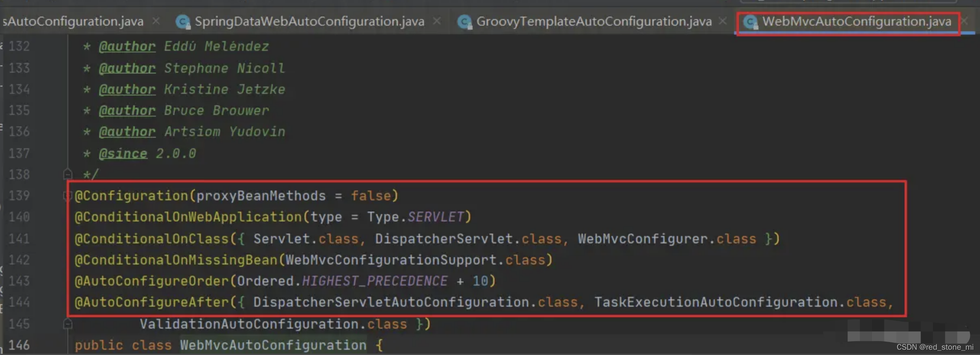Click class icon on GroovyTemplateAutoConfiguration tab
980x355 pixels.
point(464,22)
